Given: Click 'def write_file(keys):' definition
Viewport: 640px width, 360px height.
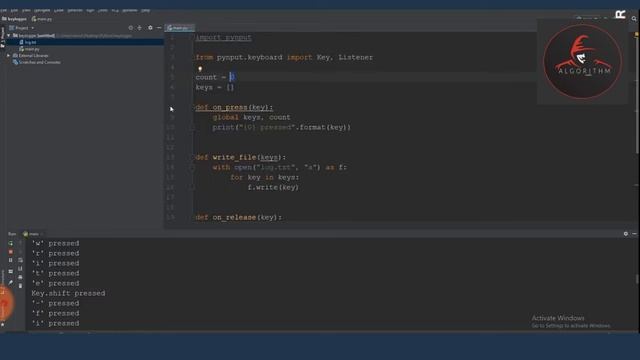Looking at the screenshot, I should click(x=240, y=158).
